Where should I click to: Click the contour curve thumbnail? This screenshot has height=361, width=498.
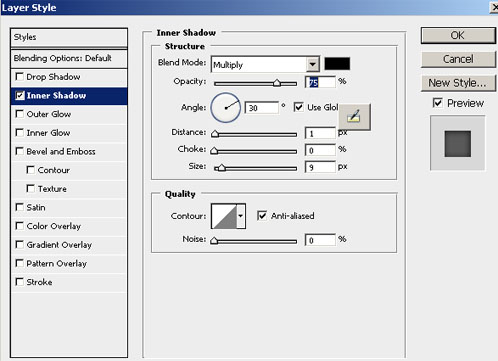(224, 216)
